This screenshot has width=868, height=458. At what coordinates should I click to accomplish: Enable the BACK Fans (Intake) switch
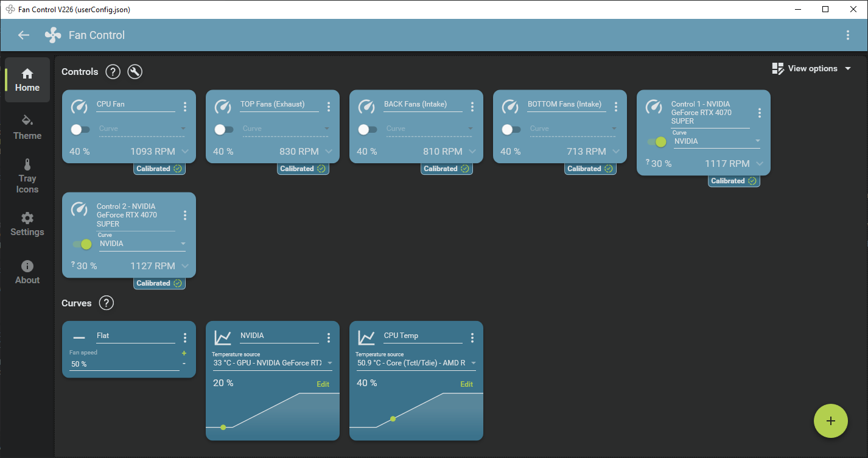pyautogui.click(x=367, y=130)
